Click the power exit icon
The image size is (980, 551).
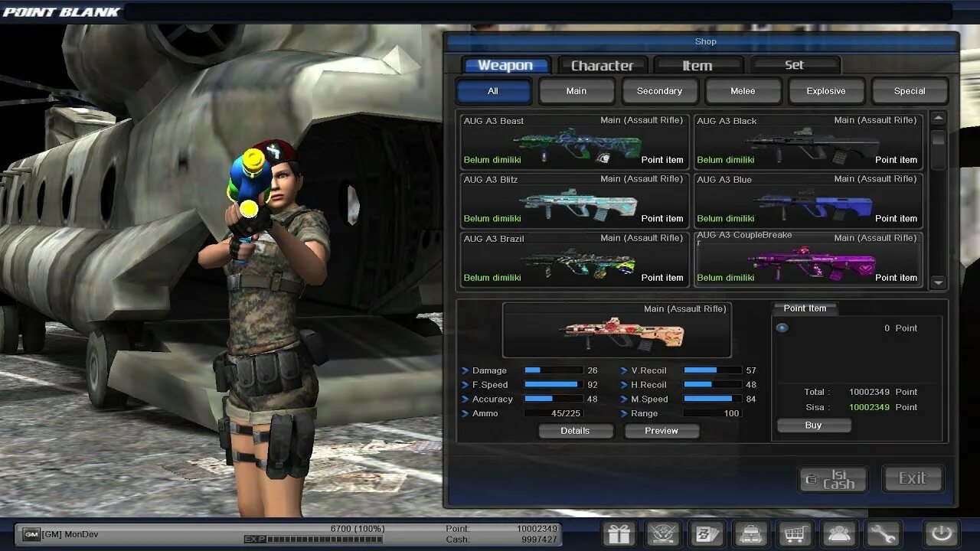coord(941,533)
